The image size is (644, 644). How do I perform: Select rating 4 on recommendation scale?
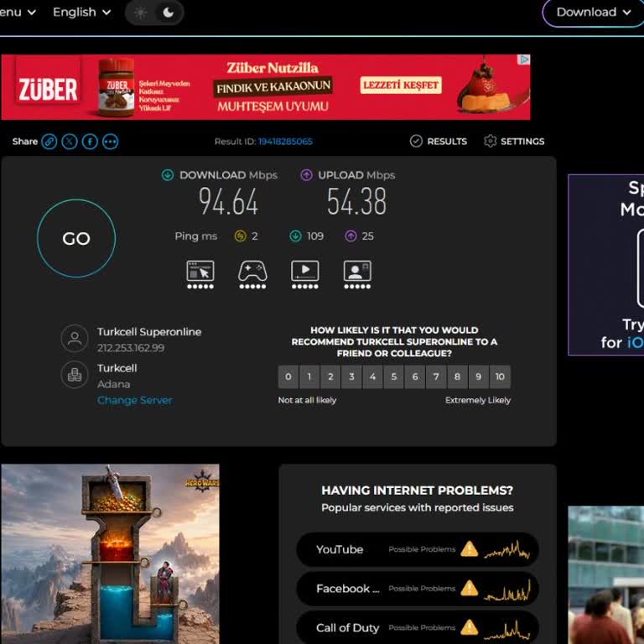point(373,377)
